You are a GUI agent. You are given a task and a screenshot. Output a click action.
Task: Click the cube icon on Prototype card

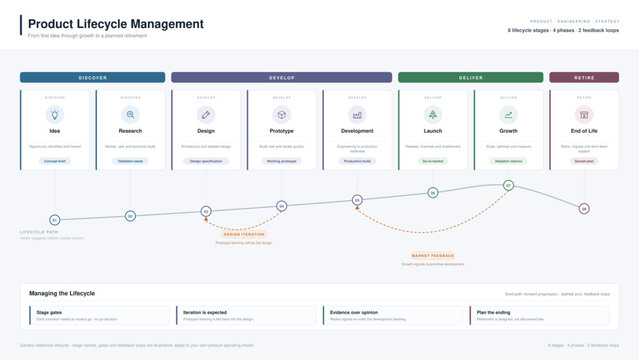click(282, 115)
